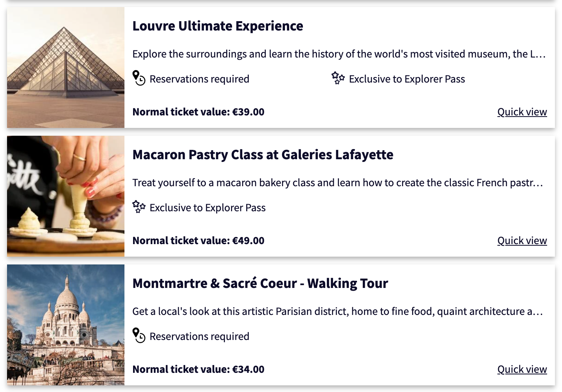This screenshot has width=562, height=392.
Task: Click Louvre 'Exclusive to Explorer Pass' label
Action: [407, 79]
